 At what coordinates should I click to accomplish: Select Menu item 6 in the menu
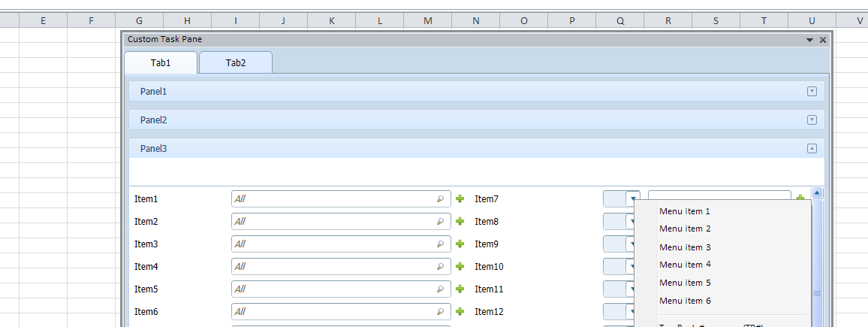(685, 301)
